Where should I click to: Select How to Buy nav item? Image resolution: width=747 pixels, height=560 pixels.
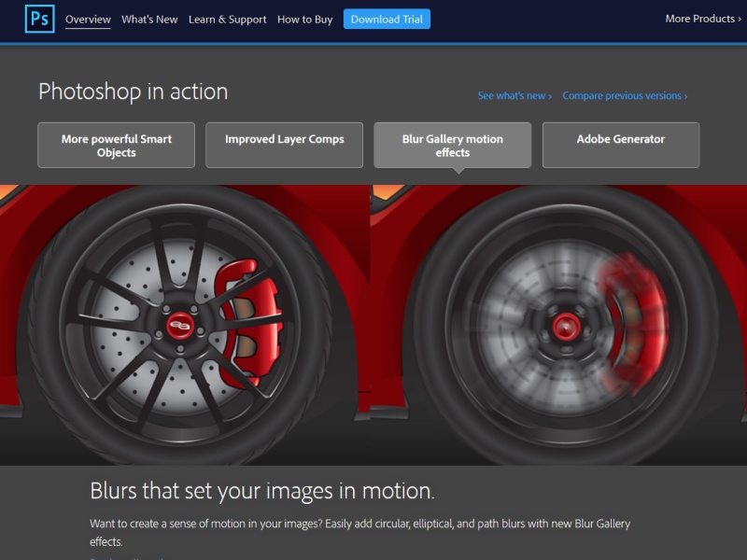305,20
